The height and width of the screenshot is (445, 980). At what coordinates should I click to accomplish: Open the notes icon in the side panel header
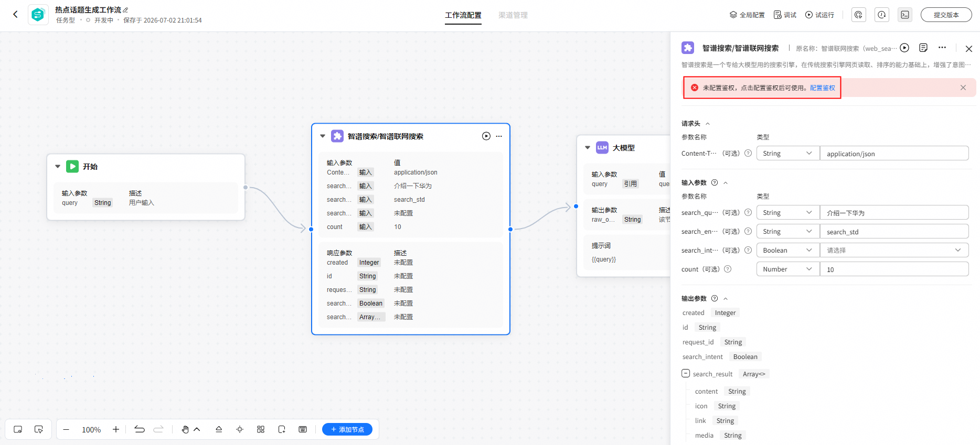tap(923, 48)
